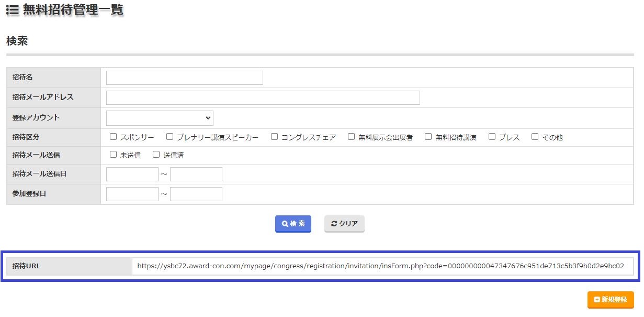Enable the 送信済 checkbox
Image resolution: width=644 pixels, height=317 pixels.
point(156,155)
